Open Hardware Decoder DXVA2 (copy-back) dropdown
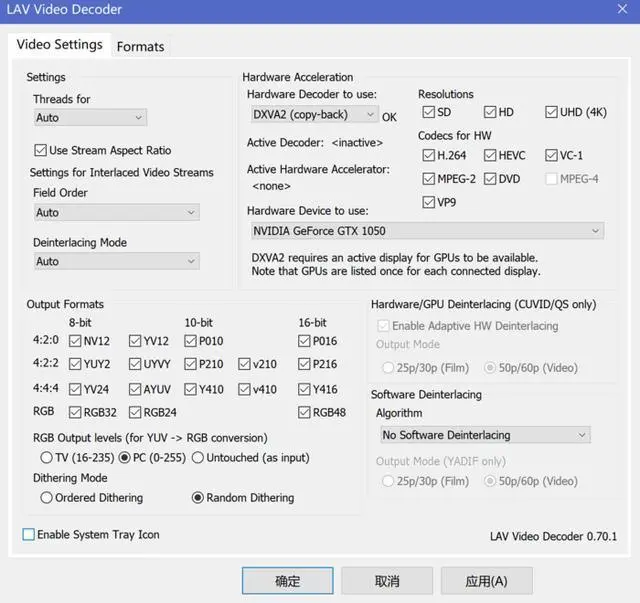Image resolution: width=640 pixels, height=603 pixels. (x=314, y=114)
